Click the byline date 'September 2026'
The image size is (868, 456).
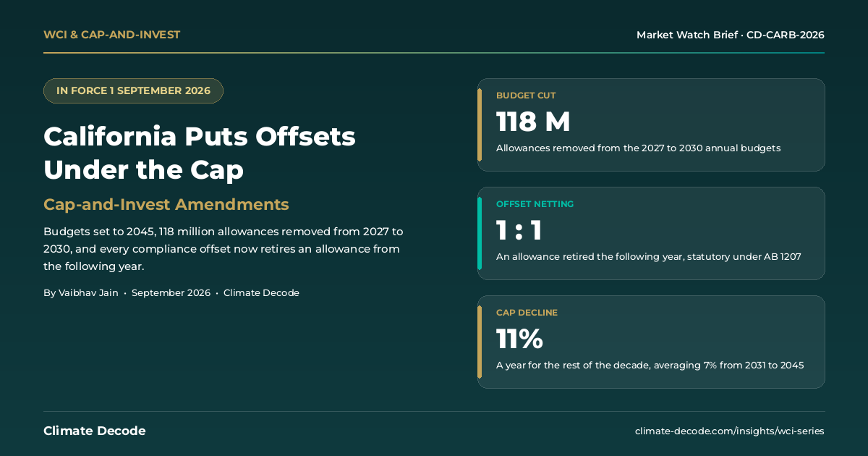[x=171, y=293]
